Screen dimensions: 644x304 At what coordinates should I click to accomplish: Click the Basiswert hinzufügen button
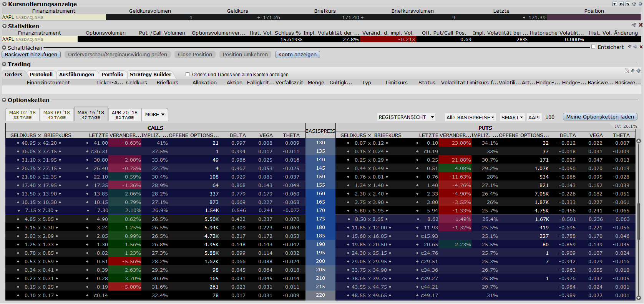point(31,55)
